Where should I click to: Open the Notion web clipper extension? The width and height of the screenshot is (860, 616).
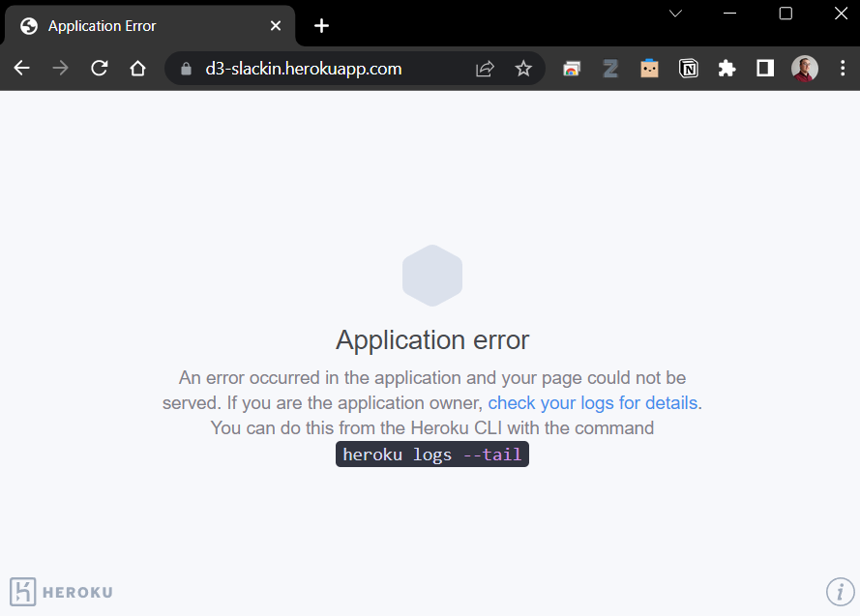click(688, 68)
